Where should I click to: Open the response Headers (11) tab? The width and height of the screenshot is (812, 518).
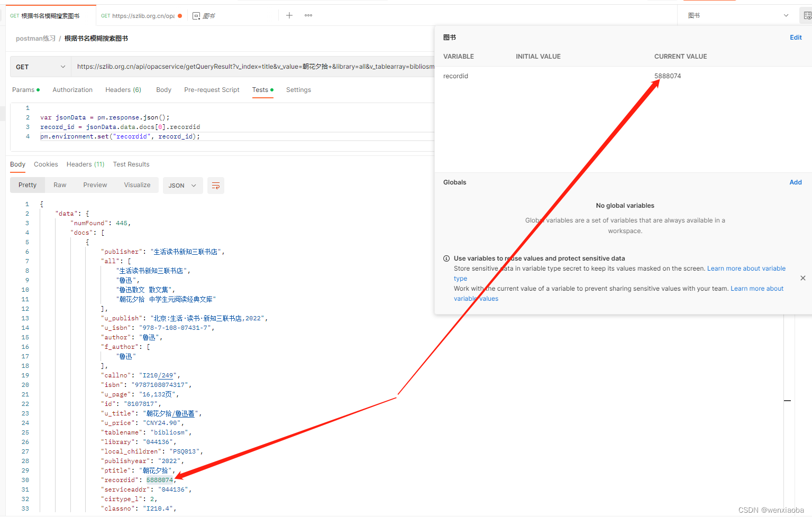click(85, 164)
